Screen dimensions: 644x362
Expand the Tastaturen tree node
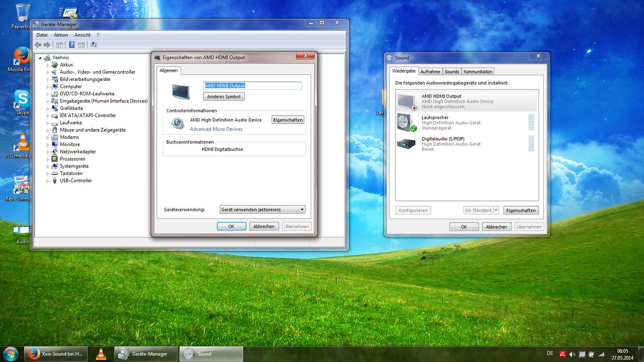click(x=48, y=174)
